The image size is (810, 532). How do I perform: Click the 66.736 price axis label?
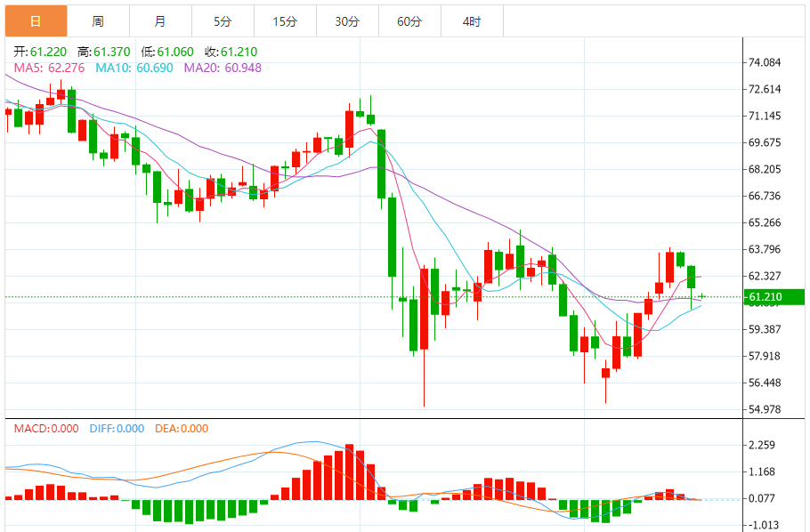point(765,196)
